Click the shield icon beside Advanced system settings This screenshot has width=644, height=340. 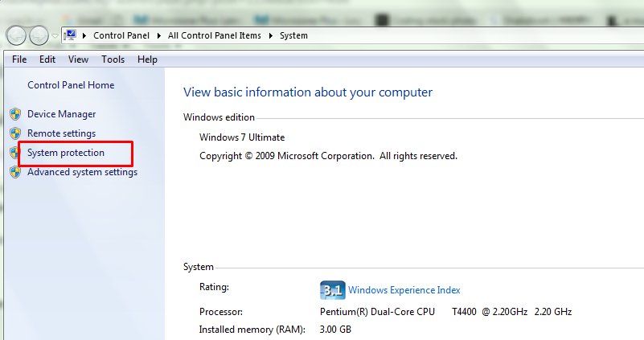[x=15, y=172]
